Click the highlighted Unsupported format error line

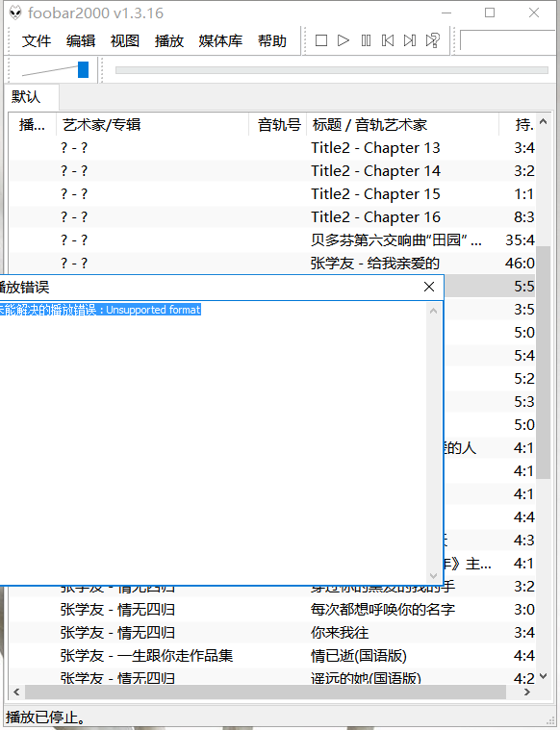pos(100,310)
